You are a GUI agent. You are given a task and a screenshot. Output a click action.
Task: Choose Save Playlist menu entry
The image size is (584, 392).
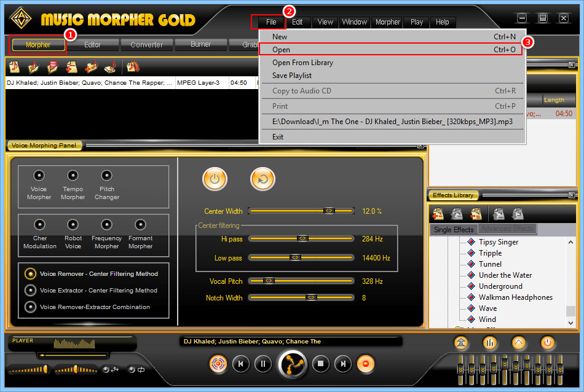click(392, 76)
